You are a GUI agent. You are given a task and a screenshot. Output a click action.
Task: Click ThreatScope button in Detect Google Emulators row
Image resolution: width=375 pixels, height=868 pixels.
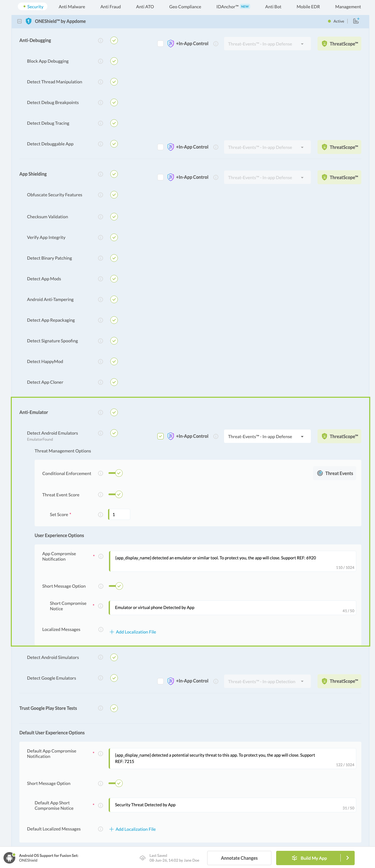(x=339, y=681)
